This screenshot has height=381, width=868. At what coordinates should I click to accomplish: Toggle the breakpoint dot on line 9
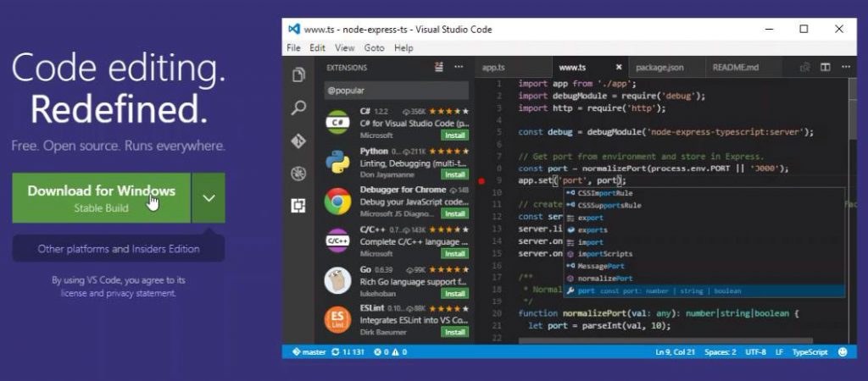(481, 180)
